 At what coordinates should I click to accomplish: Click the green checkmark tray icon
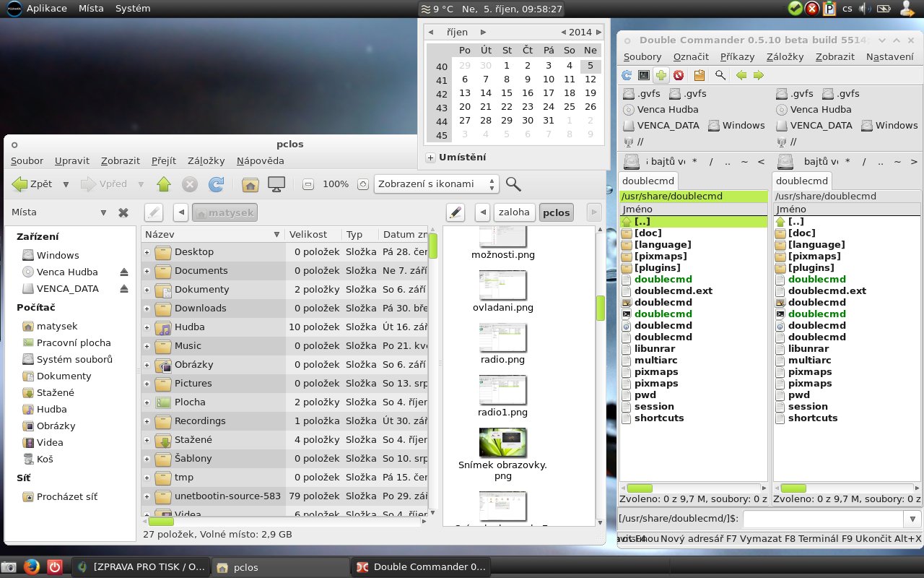(x=795, y=9)
